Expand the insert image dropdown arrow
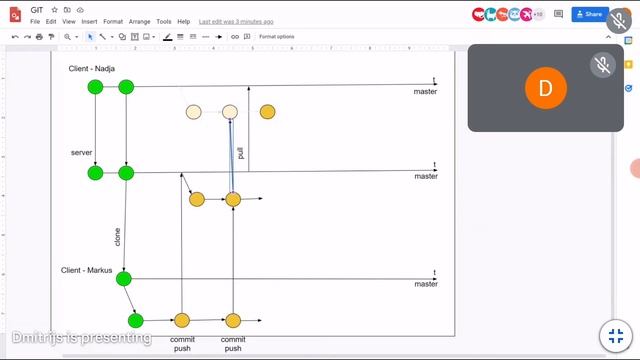Screen dimensions: 640x360 click(x=153, y=37)
